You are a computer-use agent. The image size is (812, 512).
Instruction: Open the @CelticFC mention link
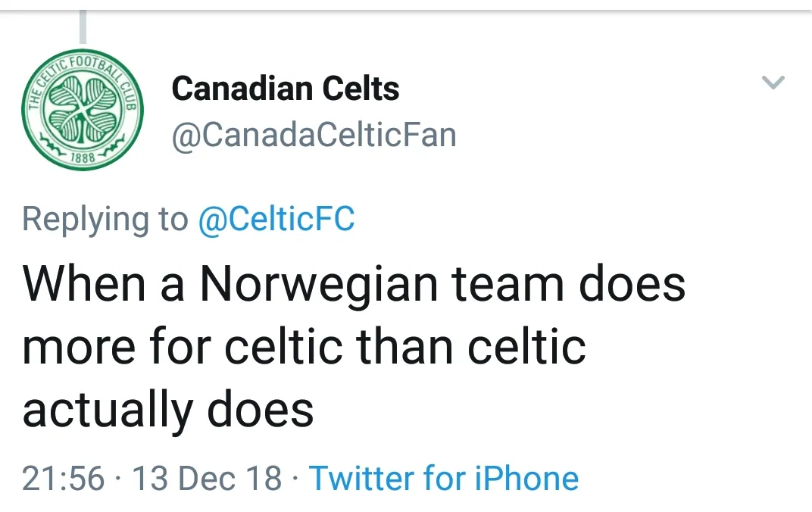click(276, 220)
